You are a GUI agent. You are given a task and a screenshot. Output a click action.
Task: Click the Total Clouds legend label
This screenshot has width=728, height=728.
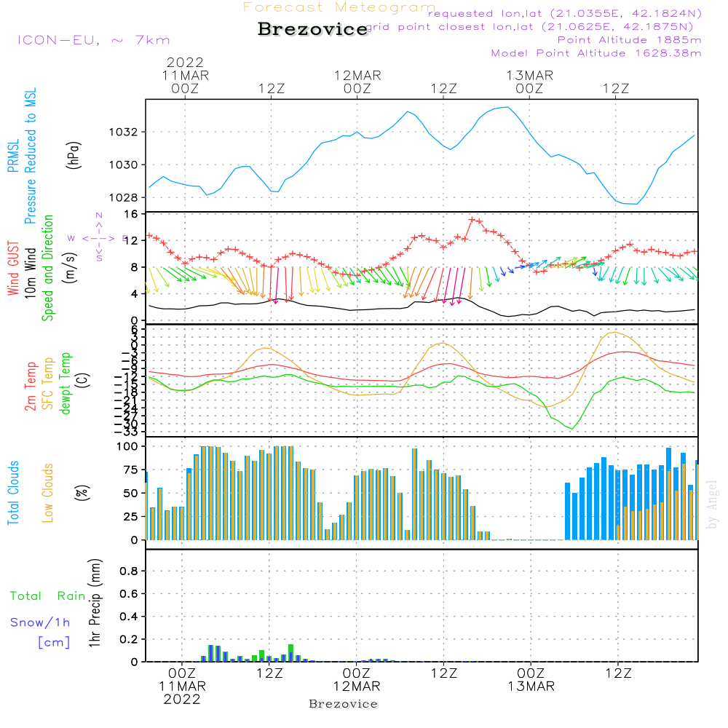[13, 493]
